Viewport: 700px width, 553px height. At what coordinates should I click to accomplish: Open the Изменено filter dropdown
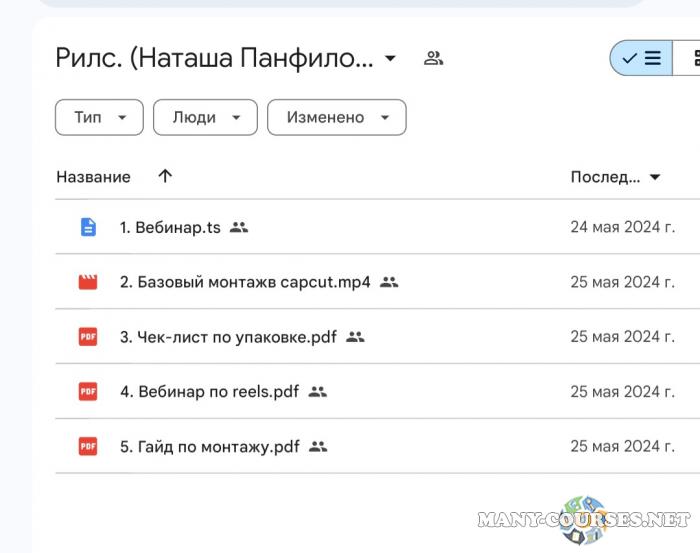coord(336,117)
